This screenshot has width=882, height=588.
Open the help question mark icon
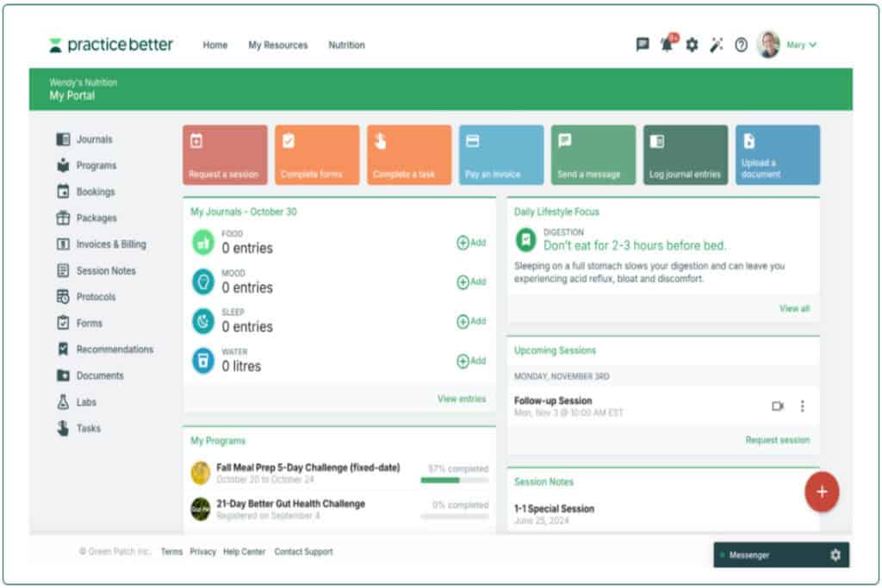pos(741,45)
